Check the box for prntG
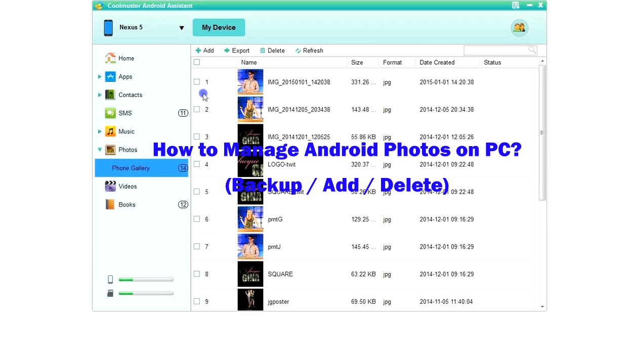The height and width of the screenshot is (364, 636). [x=197, y=219]
